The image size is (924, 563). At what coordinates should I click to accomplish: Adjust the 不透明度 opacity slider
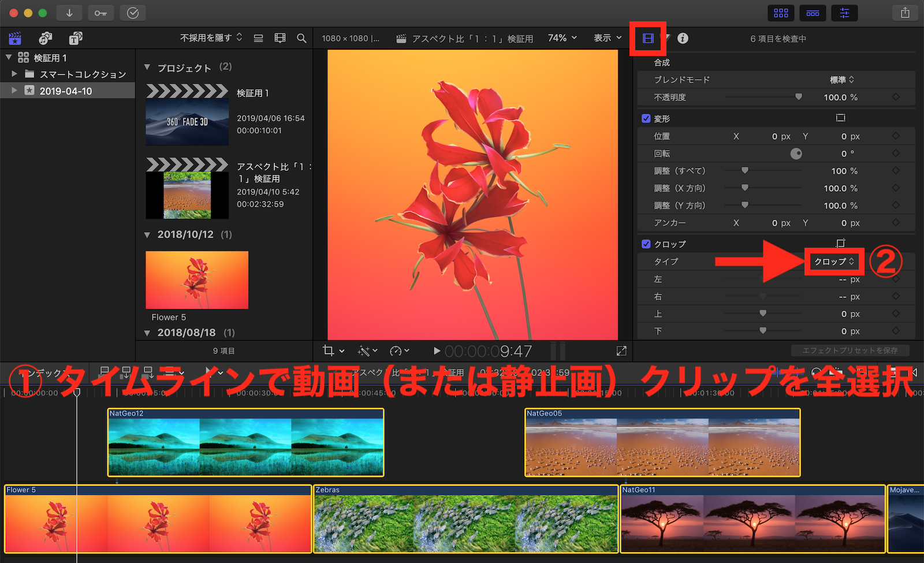pyautogui.click(x=798, y=97)
